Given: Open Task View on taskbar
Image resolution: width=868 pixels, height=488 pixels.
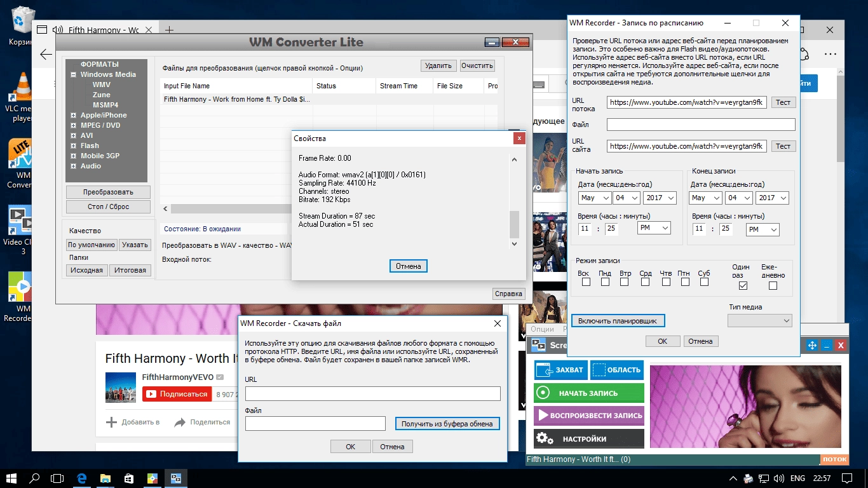Looking at the screenshot, I should coord(58,477).
